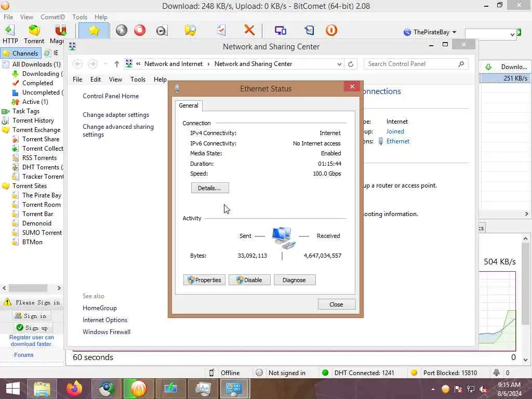This screenshot has width=532, height=399.
Task: Click the task Properties clipboard toolbar icon
Action: (x=221, y=31)
